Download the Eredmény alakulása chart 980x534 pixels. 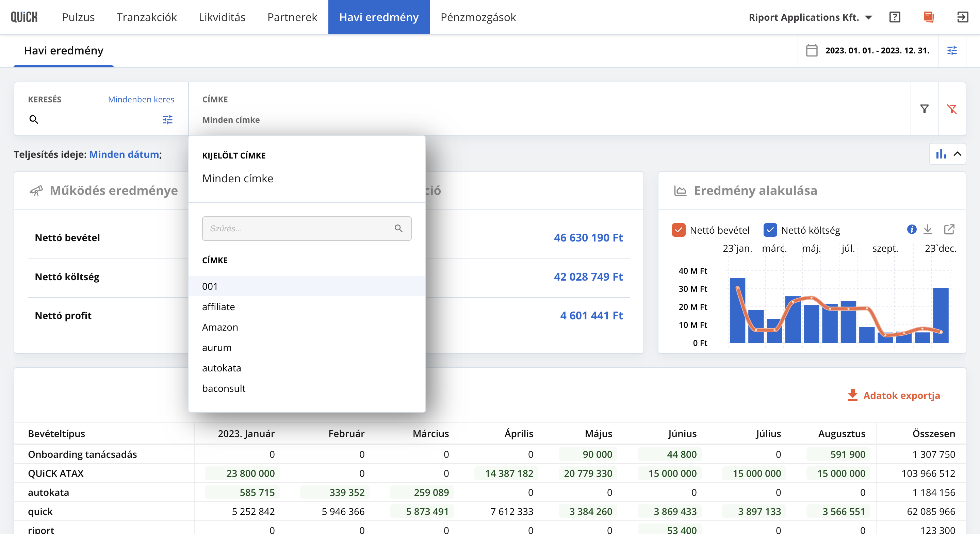pos(928,229)
